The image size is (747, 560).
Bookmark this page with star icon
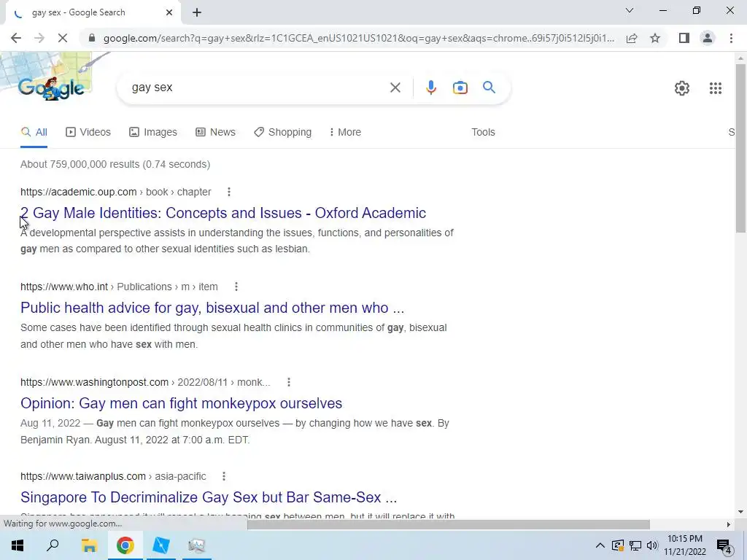655,38
